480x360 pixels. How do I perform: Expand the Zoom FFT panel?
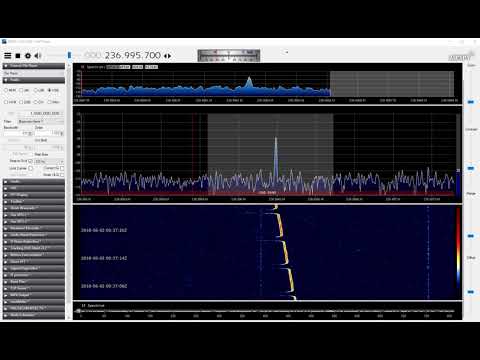pos(34,262)
